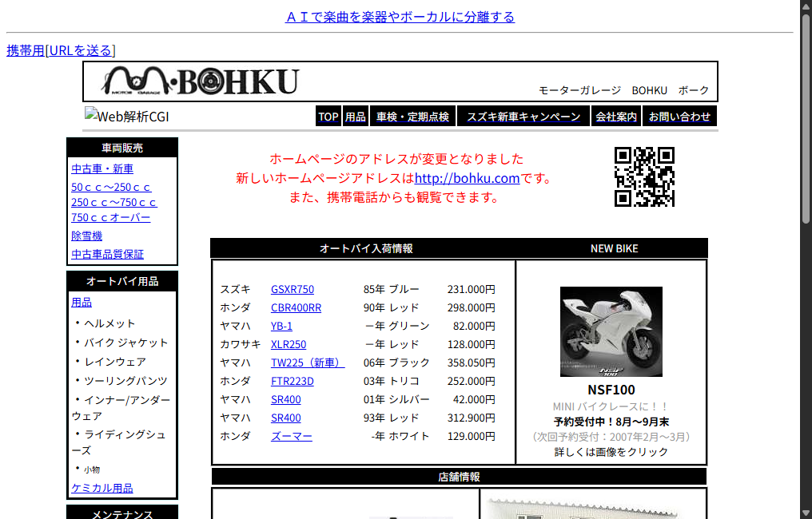Open the 会社案内 menu item
The image size is (812, 519).
point(615,117)
